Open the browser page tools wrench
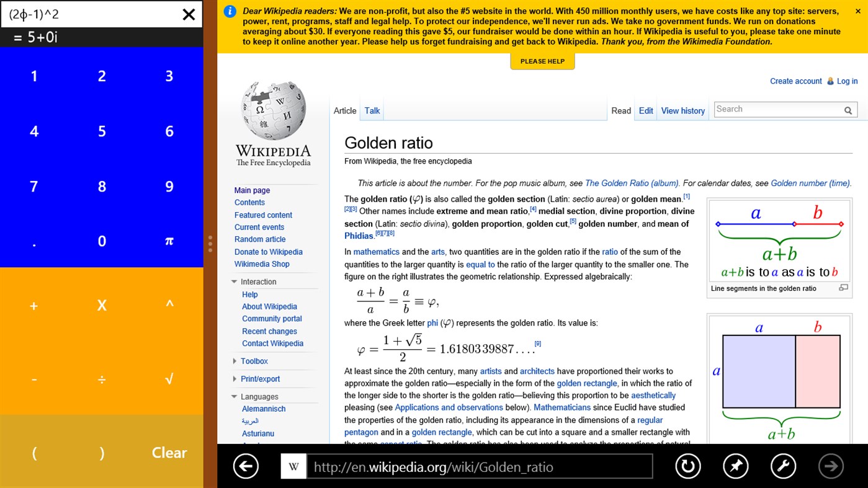868x488 pixels. coord(783,466)
